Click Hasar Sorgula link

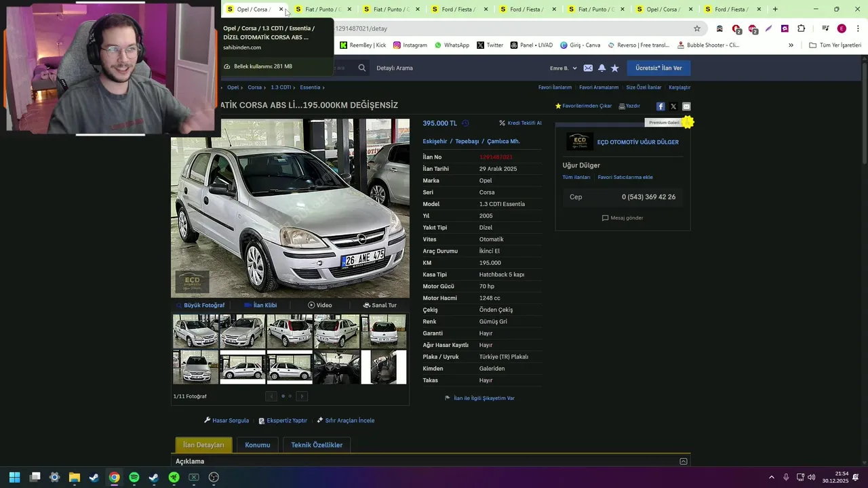pyautogui.click(x=226, y=421)
